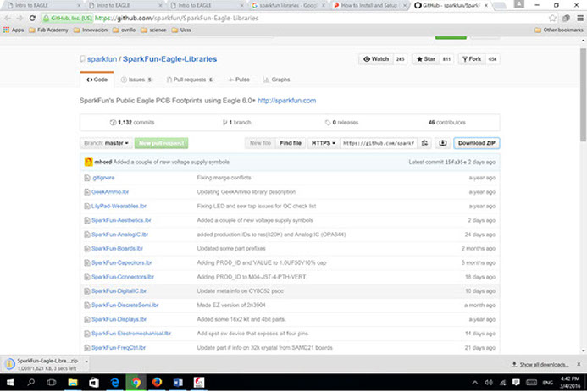This screenshot has height=392, width=587.
Task: Launch Firefox from taskbar
Action: pos(157,383)
